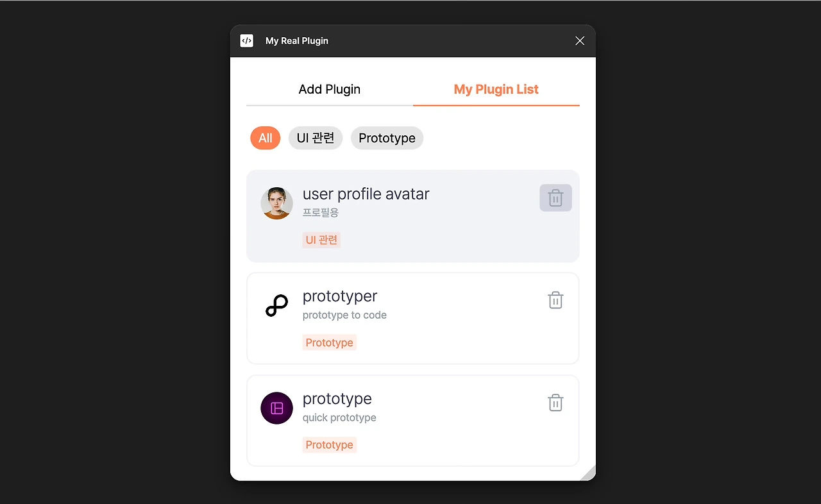Click the My Real Plugin title text
Screen dimensions: 821x504
[297, 40]
